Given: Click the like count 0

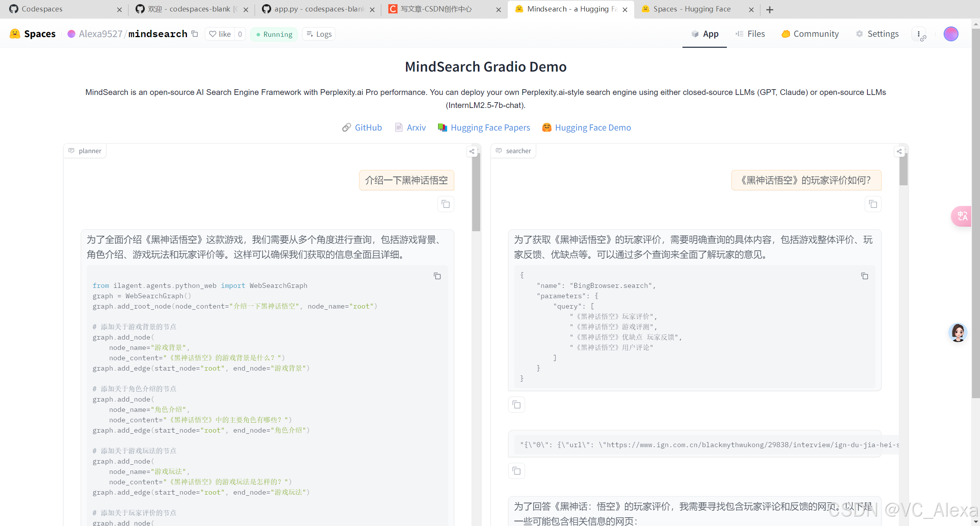Looking at the screenshot, I should pyautogui.click(x=240, y=34).
